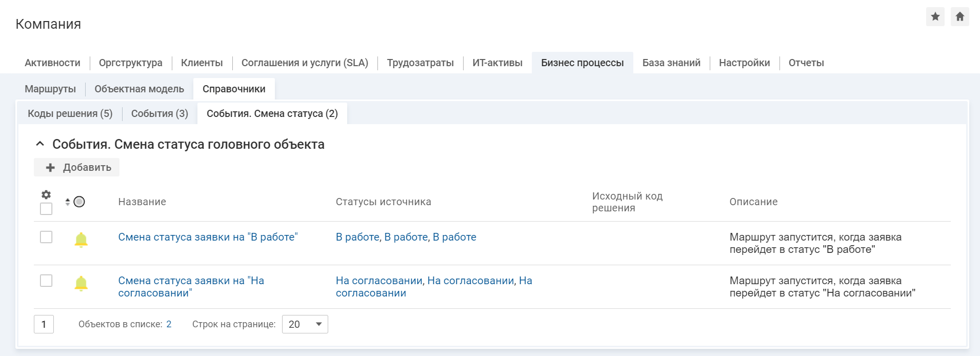Open link Смена статуса заявки на "В работе"
Screen dimensions: 980x356
208,237
